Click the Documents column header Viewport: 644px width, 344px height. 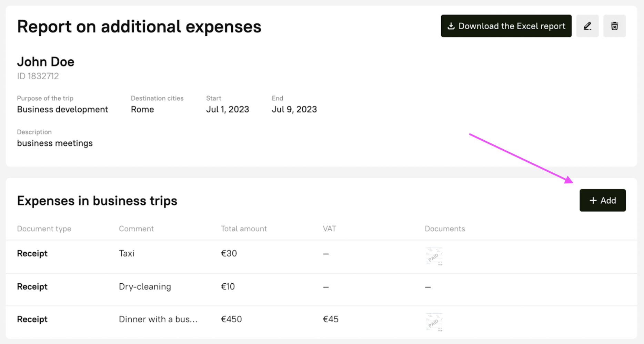tap(445, 229)
